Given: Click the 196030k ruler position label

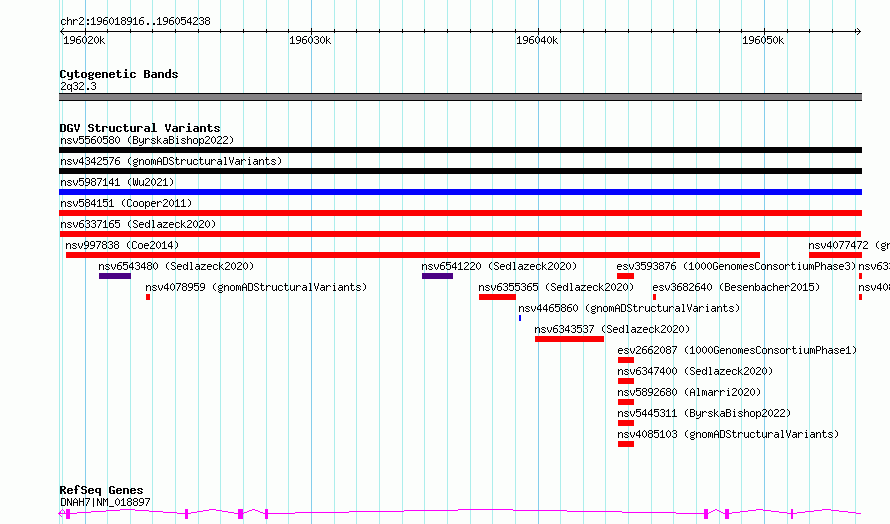Looking at the screenshot, I should point(310,40).
